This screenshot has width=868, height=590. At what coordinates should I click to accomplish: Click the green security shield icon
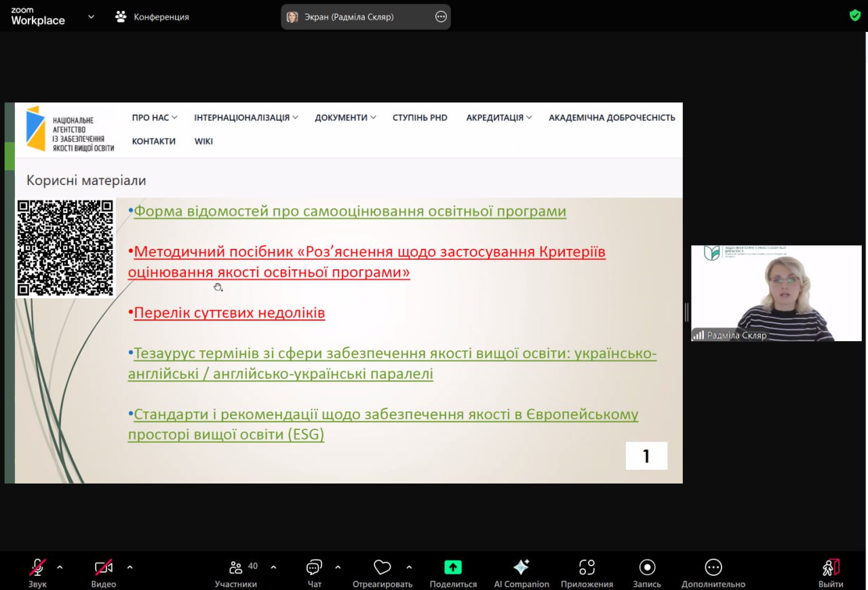[855, 15]
